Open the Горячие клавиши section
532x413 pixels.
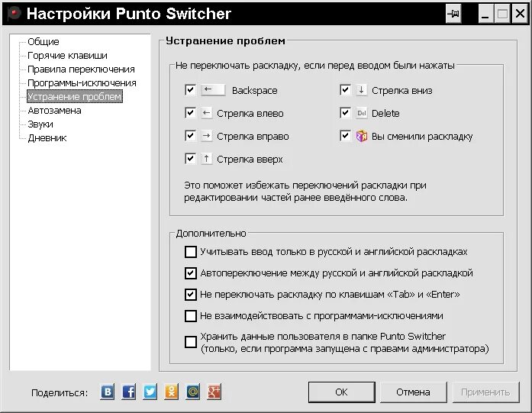point(67,55)
